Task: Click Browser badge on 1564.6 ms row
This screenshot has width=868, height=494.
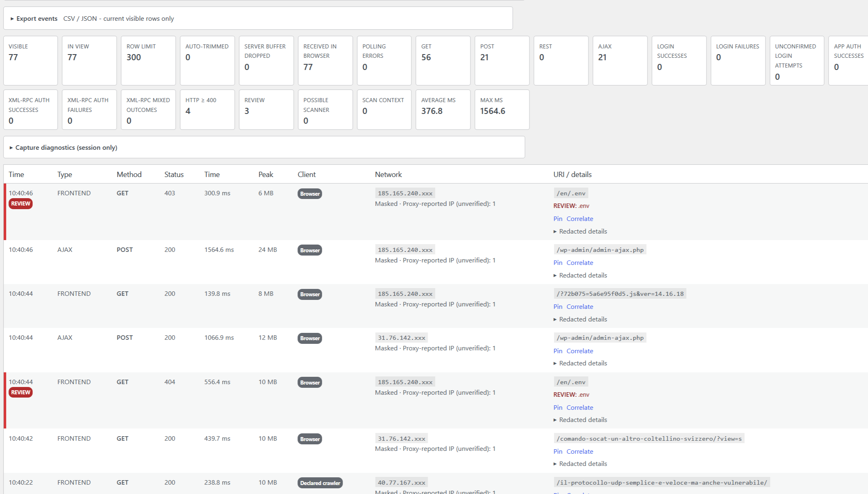Action: pyautogui.click(x=310, y=250)
